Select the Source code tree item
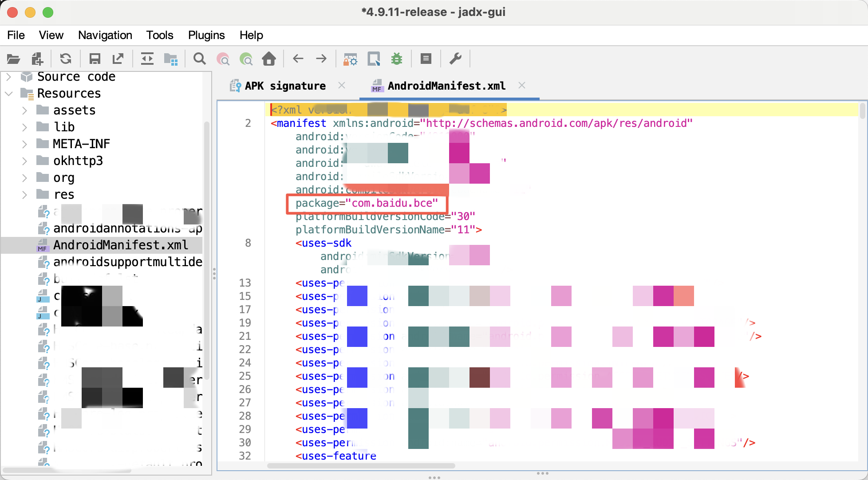The image size is (868, 480). coord(76,77)
